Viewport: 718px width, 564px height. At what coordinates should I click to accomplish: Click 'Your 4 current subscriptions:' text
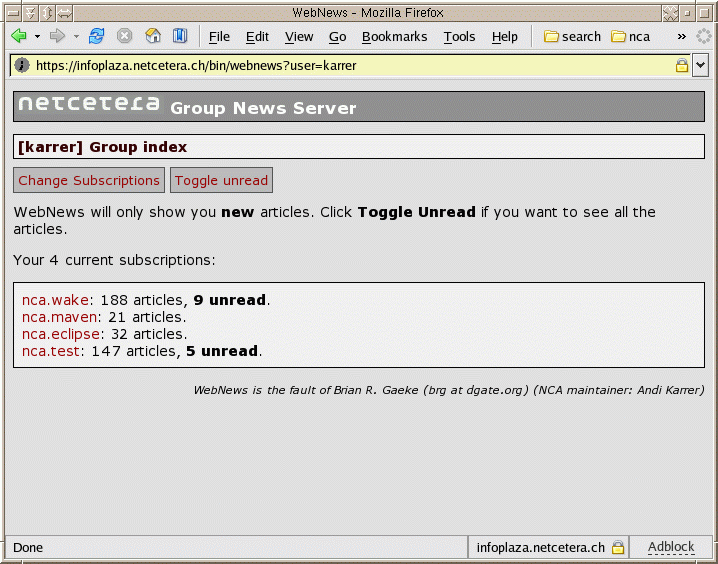[x=114, y=260]
